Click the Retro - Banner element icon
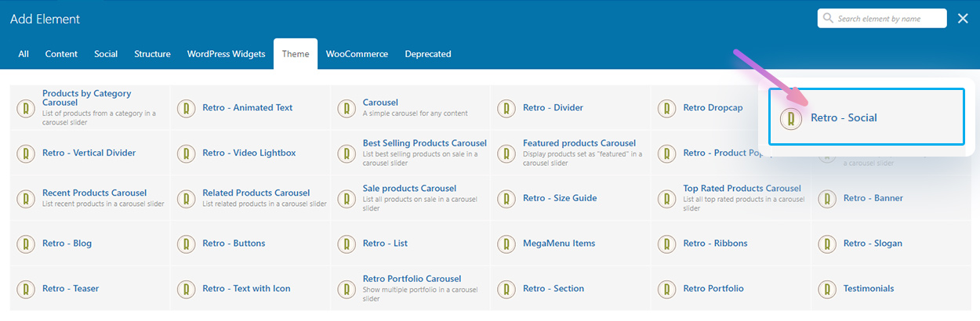This screenshot has width=980, height=321. [827, 198]
